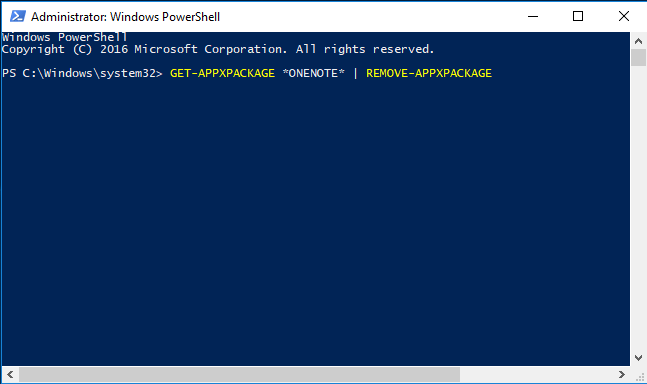Click the window resize grip corner
Screen dimensions: 647x384
639,375
